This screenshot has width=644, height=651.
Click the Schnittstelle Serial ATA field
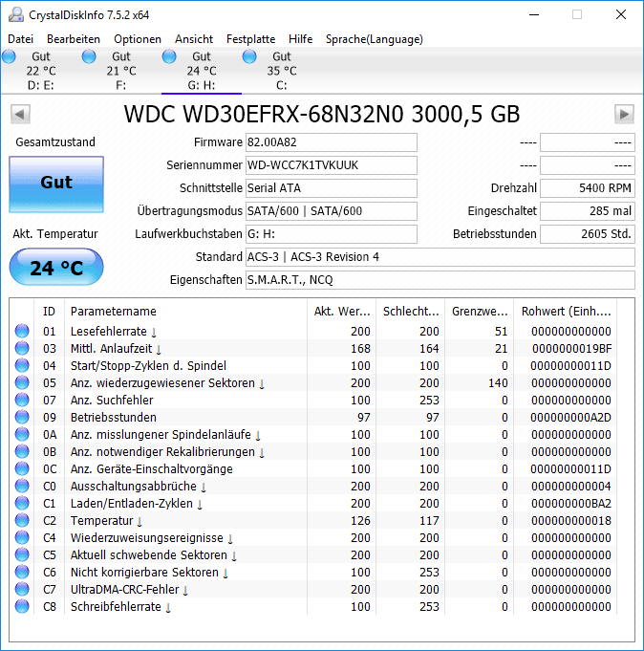[332, 188]
